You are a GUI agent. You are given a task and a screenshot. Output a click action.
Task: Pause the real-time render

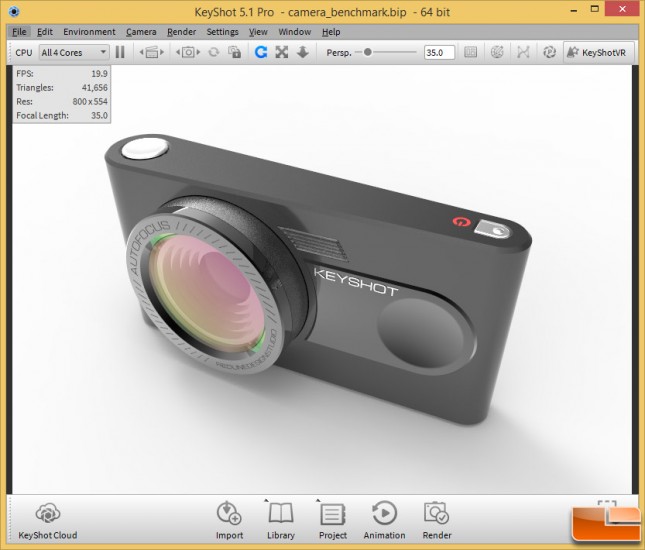click(x=120, y=52)
